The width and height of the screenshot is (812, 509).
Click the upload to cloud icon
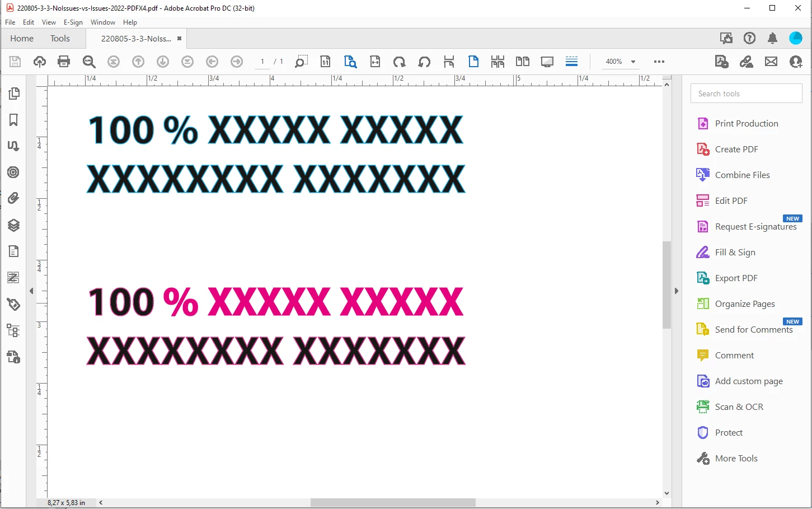coord(40,62)
